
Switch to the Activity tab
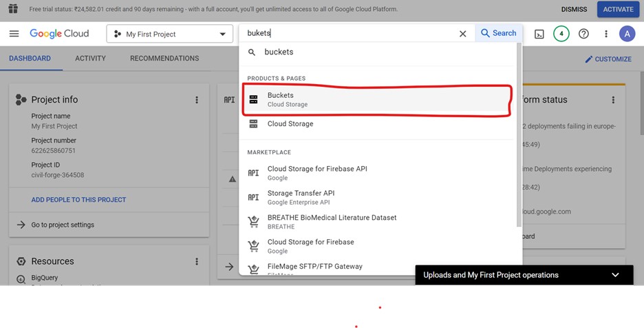coord(90,59)
